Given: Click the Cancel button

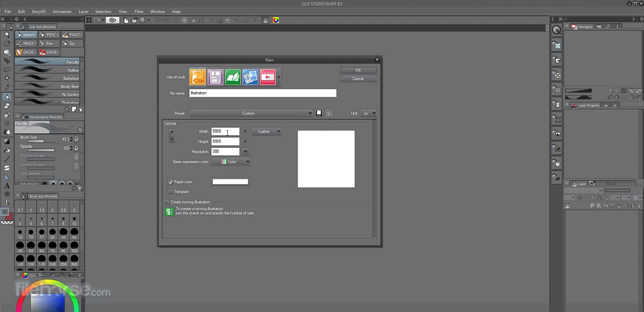Looking at the screenshot, I should point(358,78).
